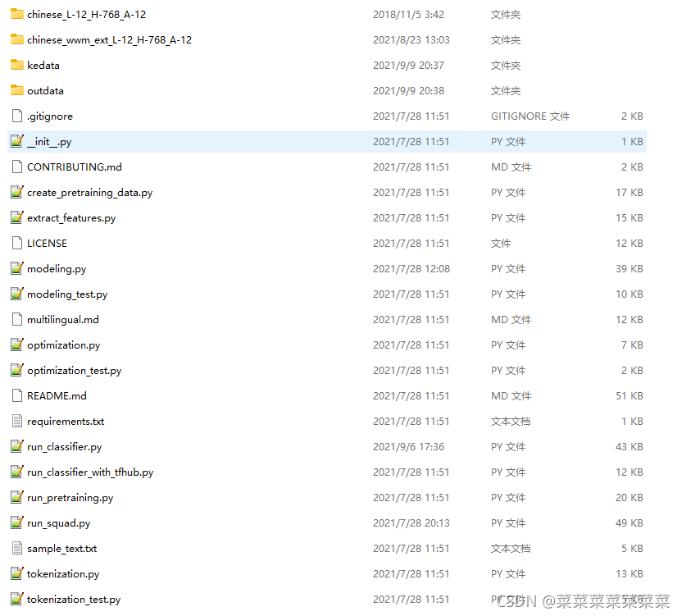Click the modeling.py file icon
Image resolution: width=682 pixels, height=616 pixels.
point(17,268)
